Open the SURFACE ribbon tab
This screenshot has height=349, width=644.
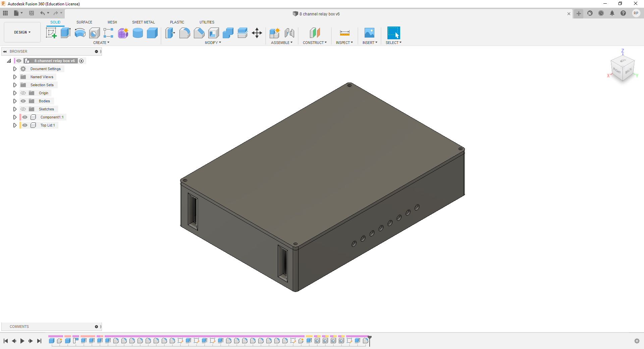point(84,22)
